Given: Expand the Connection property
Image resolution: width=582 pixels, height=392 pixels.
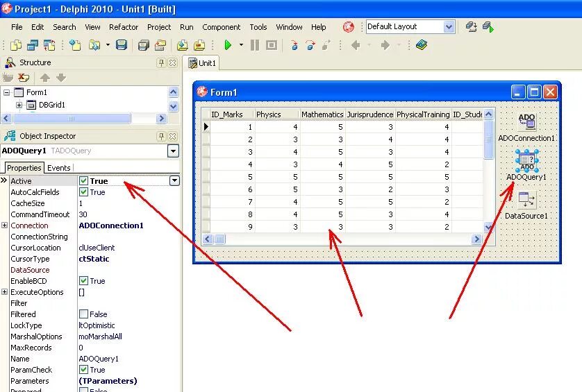Looking at the screenshot, I should [4, 225].
